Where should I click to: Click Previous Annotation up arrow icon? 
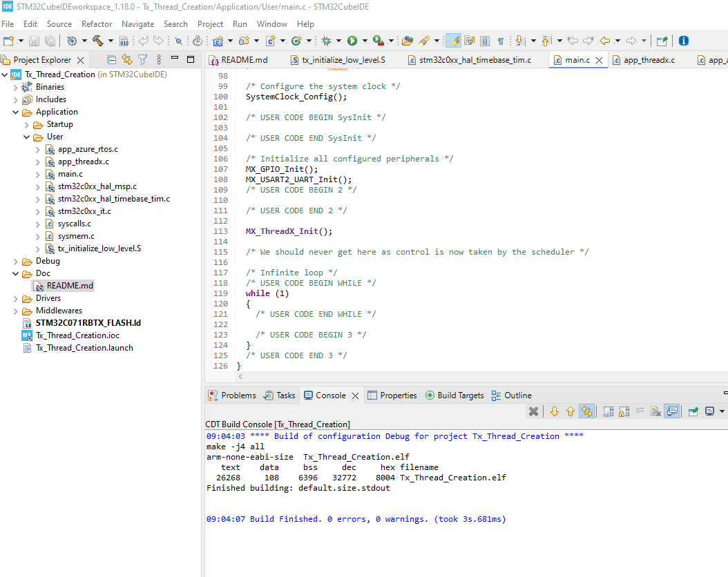pyautogui.click(x=546, y=41)
